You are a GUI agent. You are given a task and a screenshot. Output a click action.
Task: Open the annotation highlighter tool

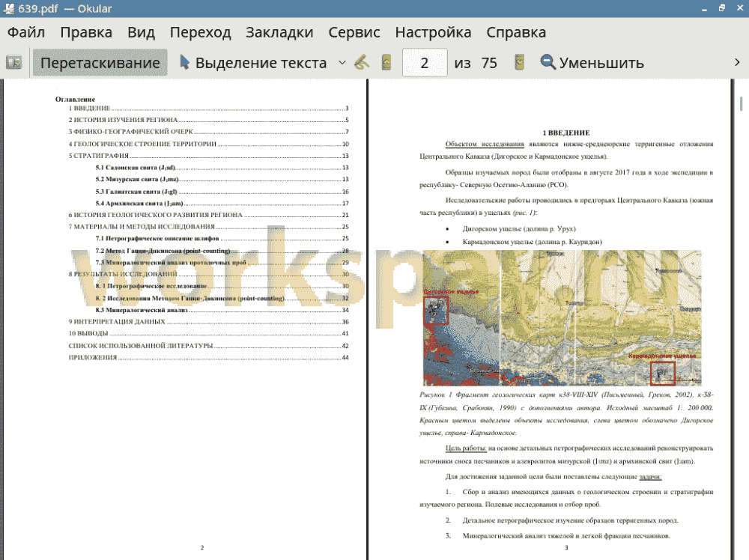tap(362, 63)
